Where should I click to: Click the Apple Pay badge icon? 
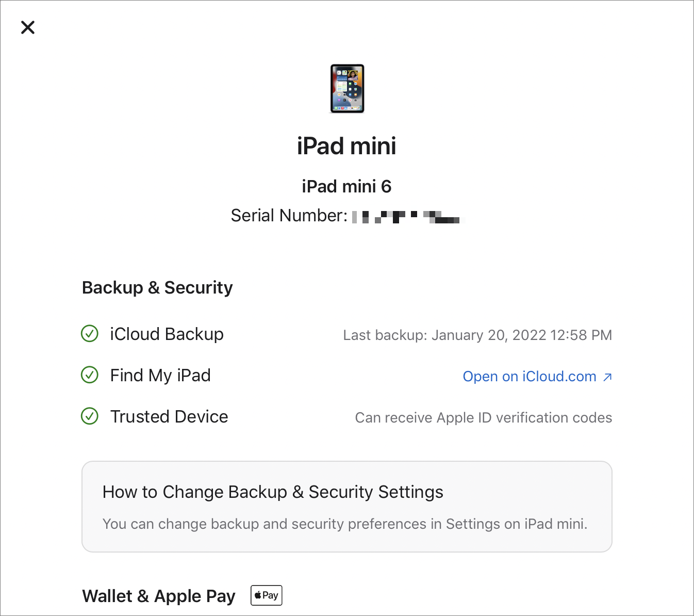pyautogui.click(x=266, y=595)
